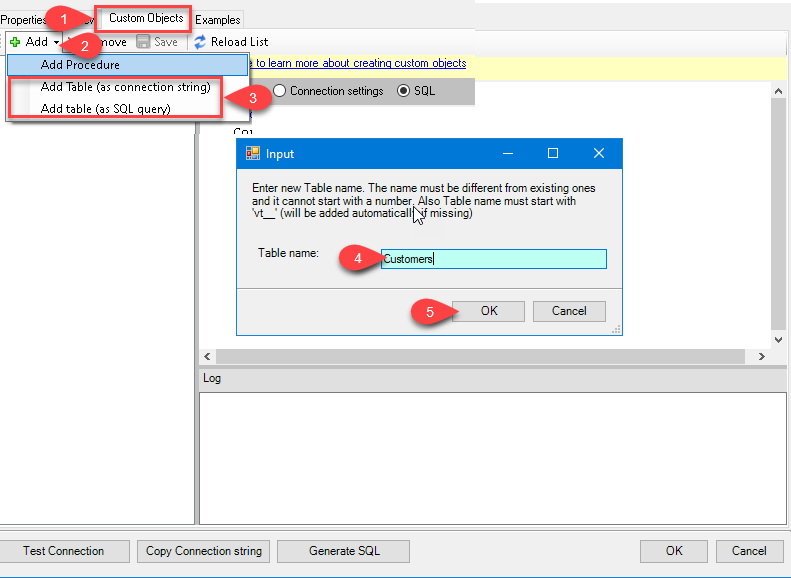The height and width of the screenshot is (578, 791).
Task: Select the Connection settings radio button
Action: point(281,91)
